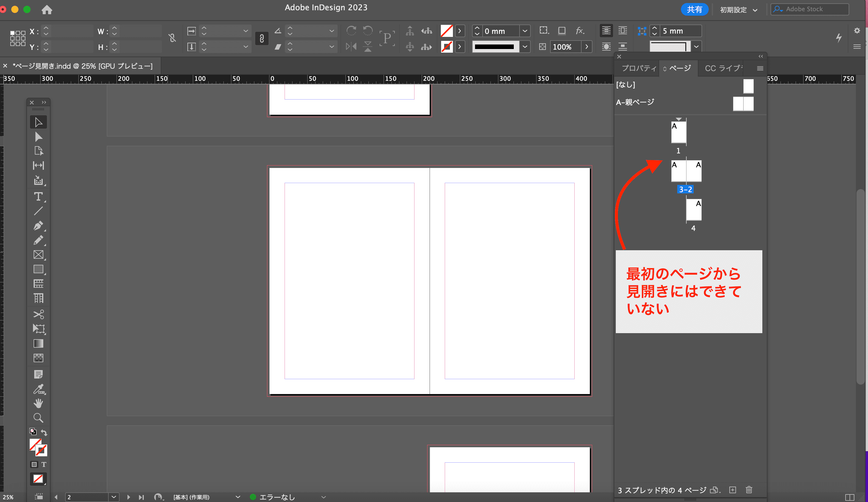Open the control panel menu

point(857,47)
